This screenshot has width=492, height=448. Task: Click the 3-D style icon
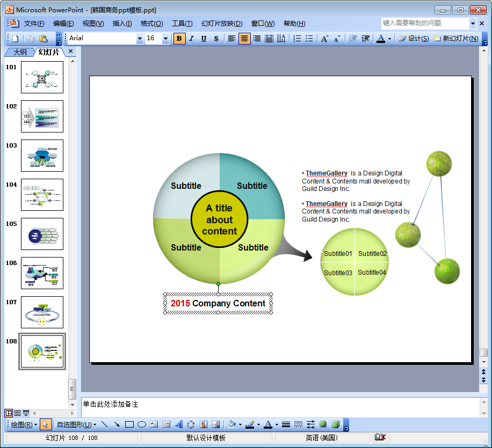coord(335,424)
